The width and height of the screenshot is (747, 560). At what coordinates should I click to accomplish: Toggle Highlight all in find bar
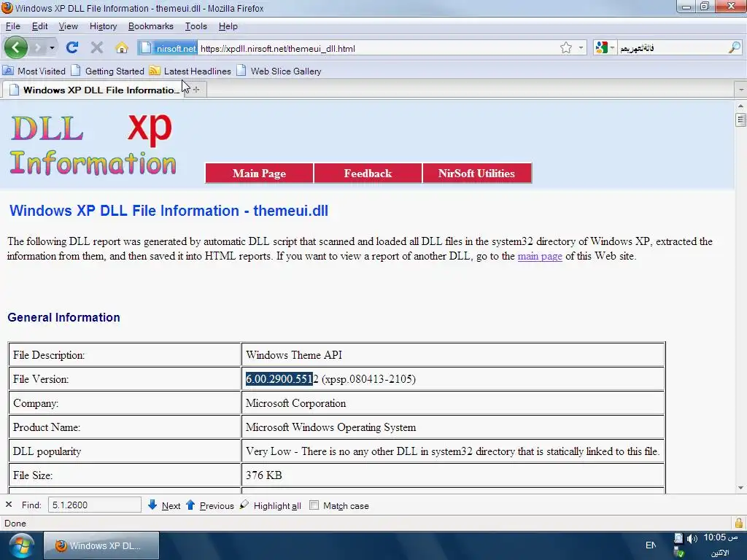tap(270, 505)
